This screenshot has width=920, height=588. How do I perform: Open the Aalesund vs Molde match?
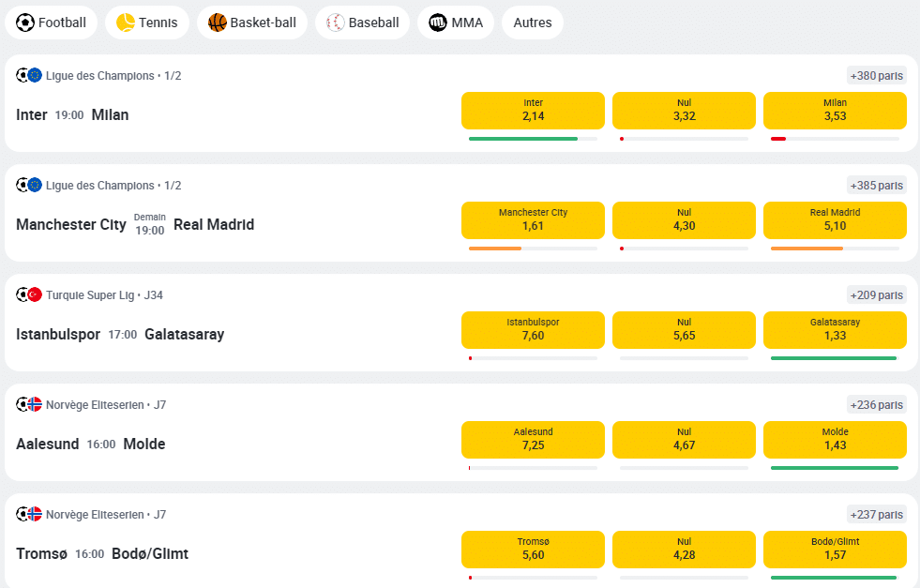90,445
